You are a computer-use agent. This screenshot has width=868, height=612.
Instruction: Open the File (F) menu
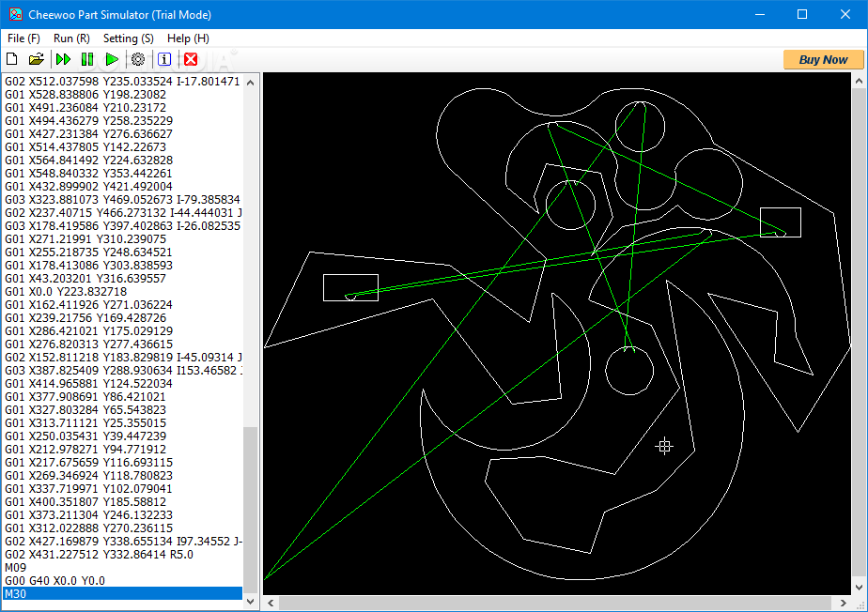[23, 38]
